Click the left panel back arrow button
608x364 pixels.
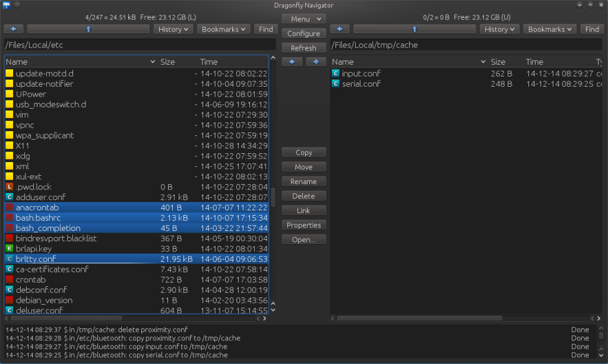click(x=14, y=29)
